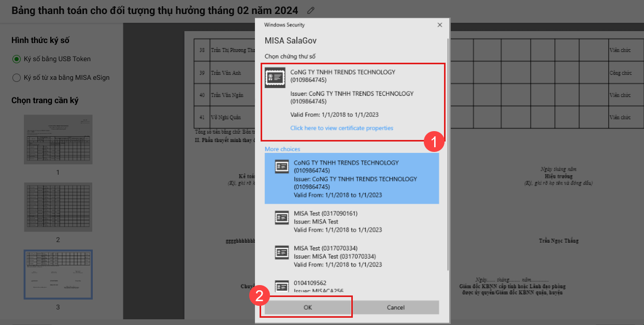Viewport: 644px width, 325px height.
Task: Choose certificate 0104109562 from list
Action: [x=352, y=286]
